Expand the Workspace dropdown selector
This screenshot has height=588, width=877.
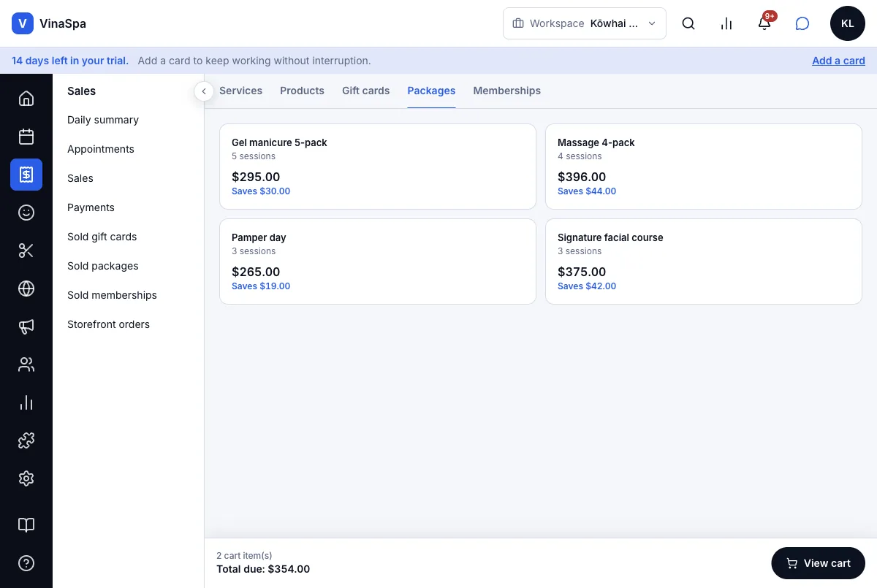point(585,23)
